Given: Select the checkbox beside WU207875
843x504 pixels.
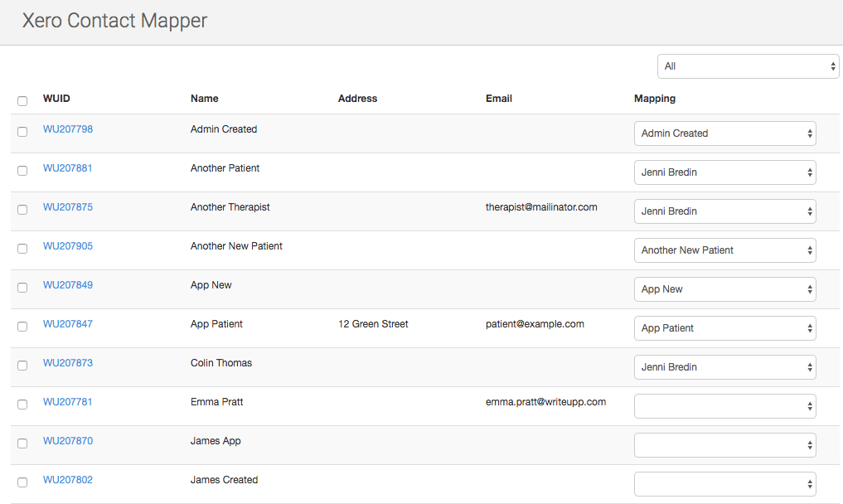Looking at the screenshot, I should (22, 210).
